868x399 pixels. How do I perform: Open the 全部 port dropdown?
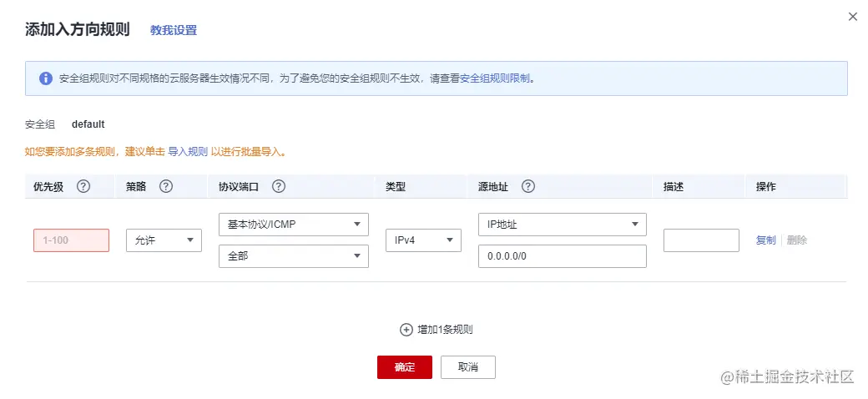(x=294, y=257)
